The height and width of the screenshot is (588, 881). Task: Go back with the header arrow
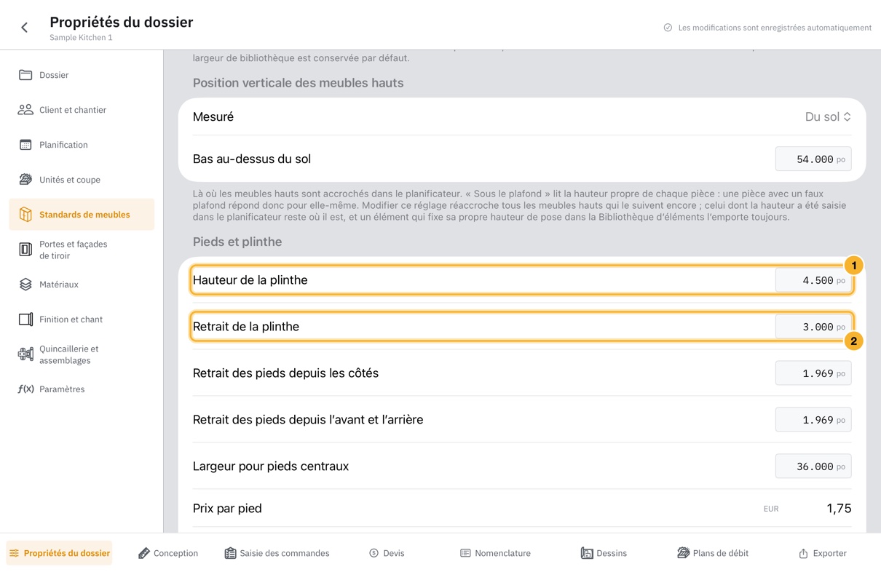[x=25, y=28]
